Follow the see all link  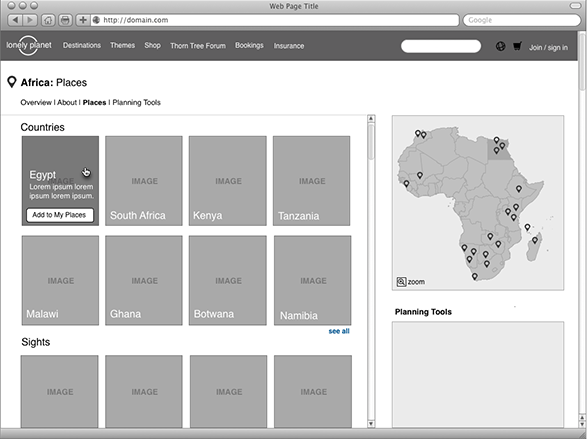(339, 331)
